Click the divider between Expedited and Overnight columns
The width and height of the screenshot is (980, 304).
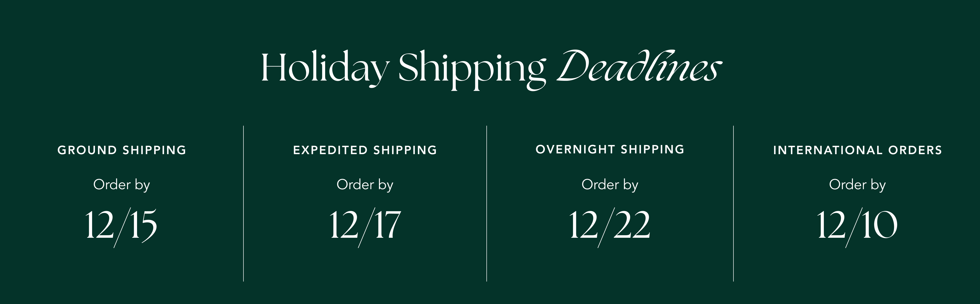coord(487,204)
